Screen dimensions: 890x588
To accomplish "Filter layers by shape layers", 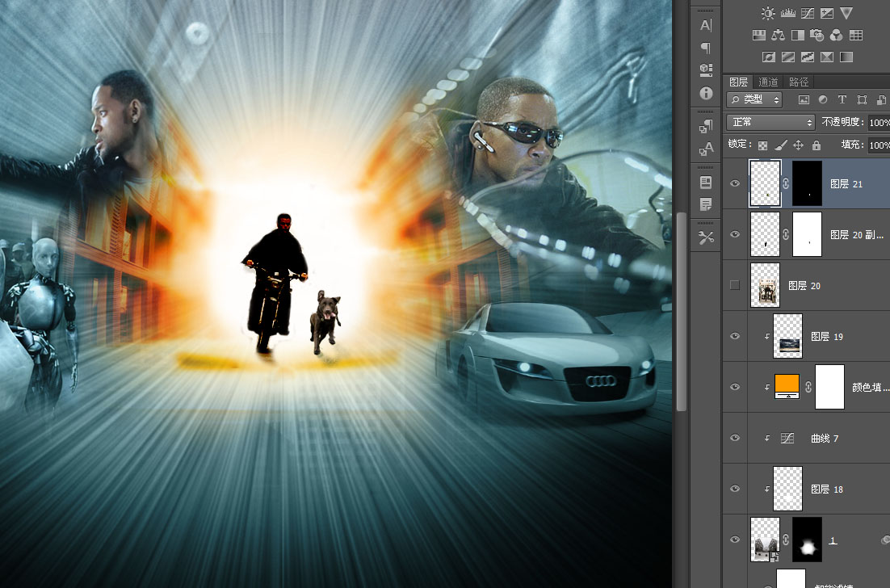I will click(x=862, y=100).
